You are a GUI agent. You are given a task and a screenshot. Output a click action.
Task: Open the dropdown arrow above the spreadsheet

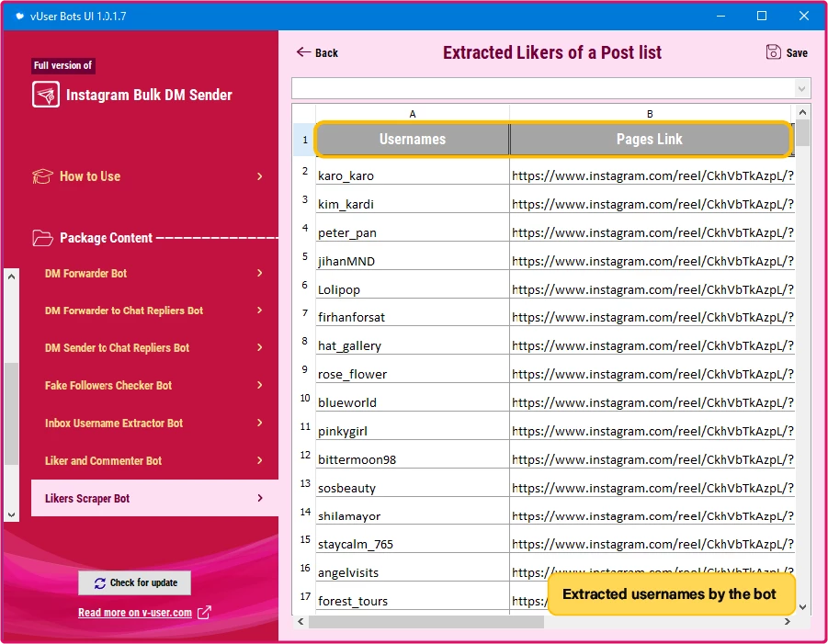[801, 88]
